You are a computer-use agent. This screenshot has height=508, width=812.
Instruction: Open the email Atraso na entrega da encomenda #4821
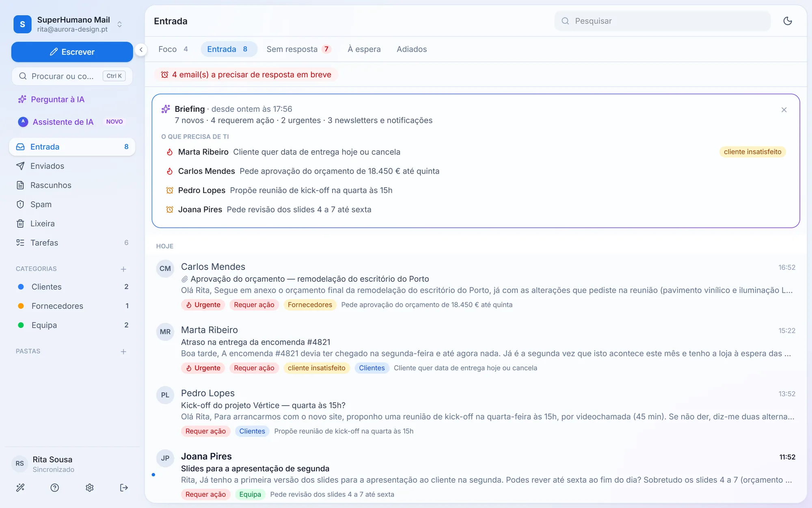[x=475, y=349]
